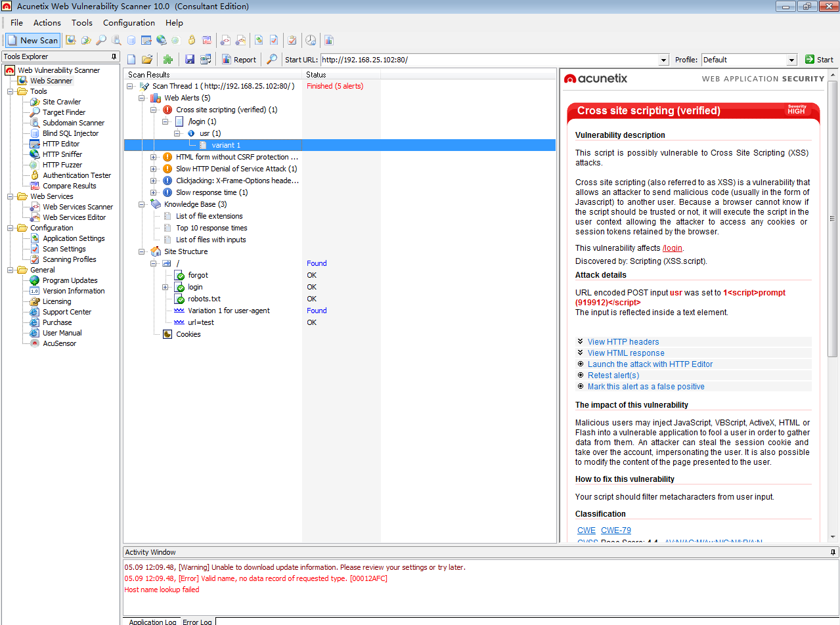This screenshot has width=840, height=625.
Task: Open Site Crawler from the top toolbar
Action: tap(86, 40)
